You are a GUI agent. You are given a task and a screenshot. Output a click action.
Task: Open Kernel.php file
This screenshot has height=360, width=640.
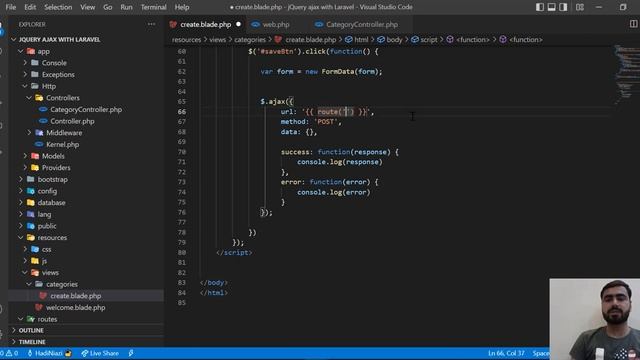[x=62, y=144]
